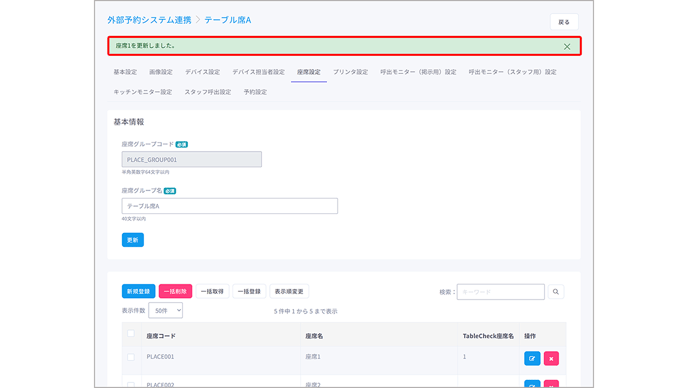This screenshot has height=388, width=688.
Task: Edit the PLACE001 seat row
Action: pos(532,359)
